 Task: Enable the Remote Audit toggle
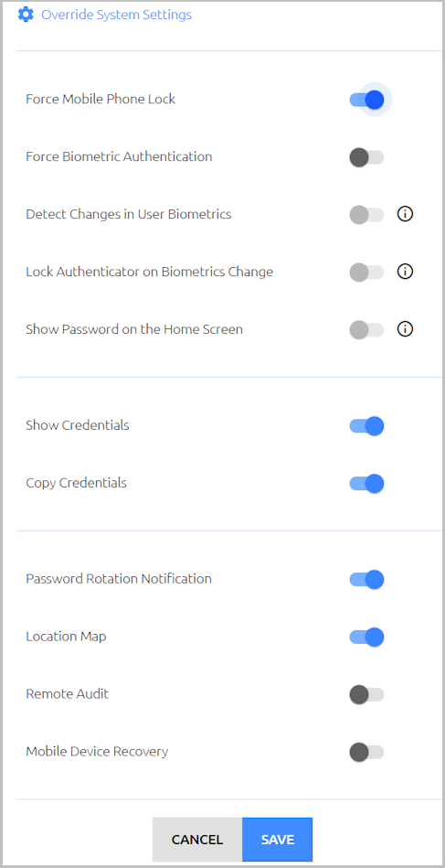(366, 694)
